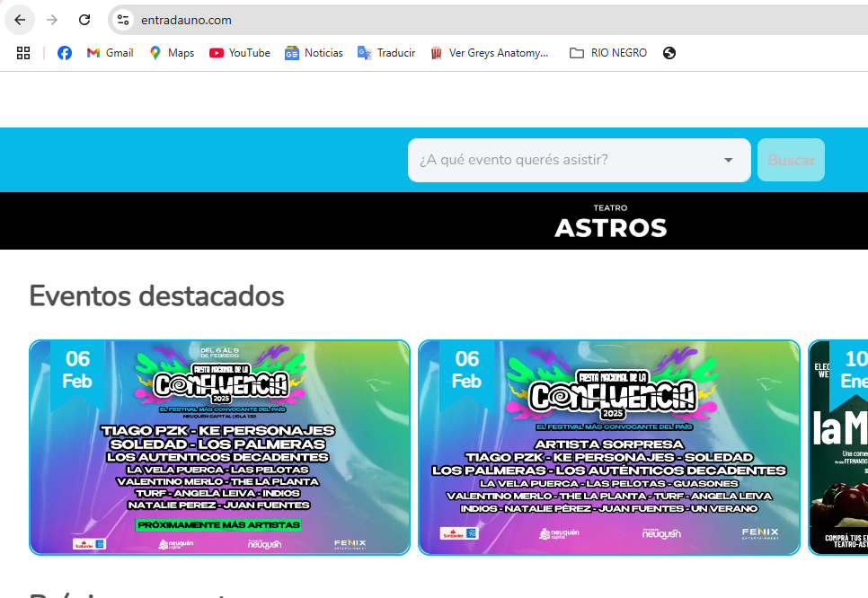868x598 pixels.
Task: Click the browser forward arrow
Action: click(x=52, y=20)
